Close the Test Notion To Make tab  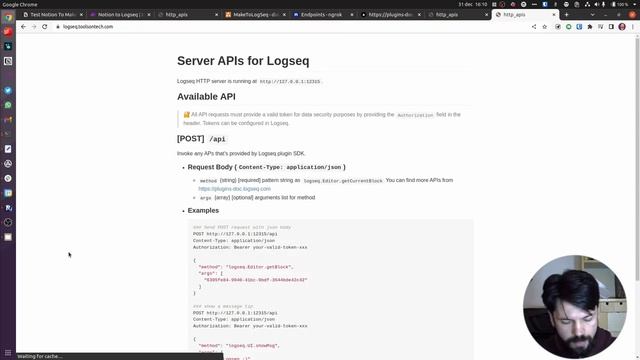[81, 14]
